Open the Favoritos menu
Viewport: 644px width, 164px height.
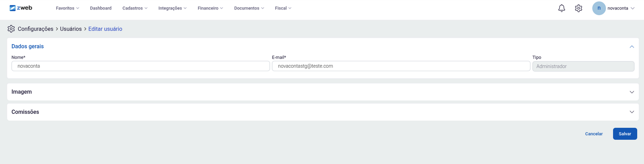pos(67,8)
